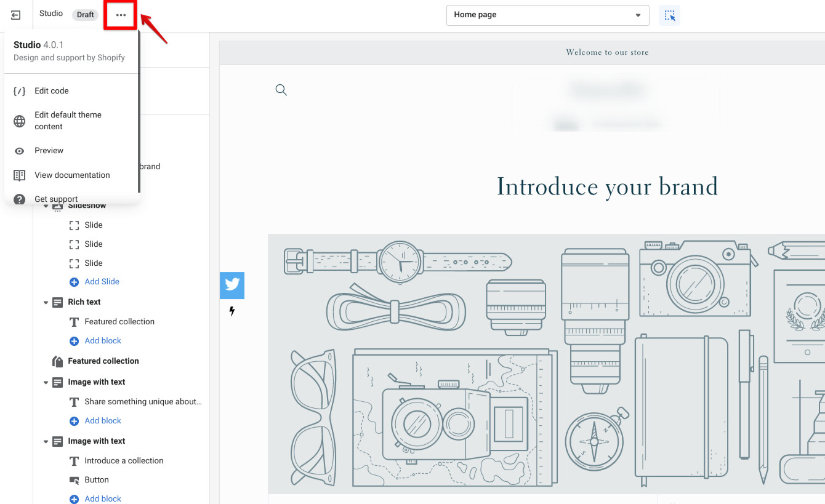Add block below the Button block
Screen dimensions: 825x504
click(x=103, y=499)
